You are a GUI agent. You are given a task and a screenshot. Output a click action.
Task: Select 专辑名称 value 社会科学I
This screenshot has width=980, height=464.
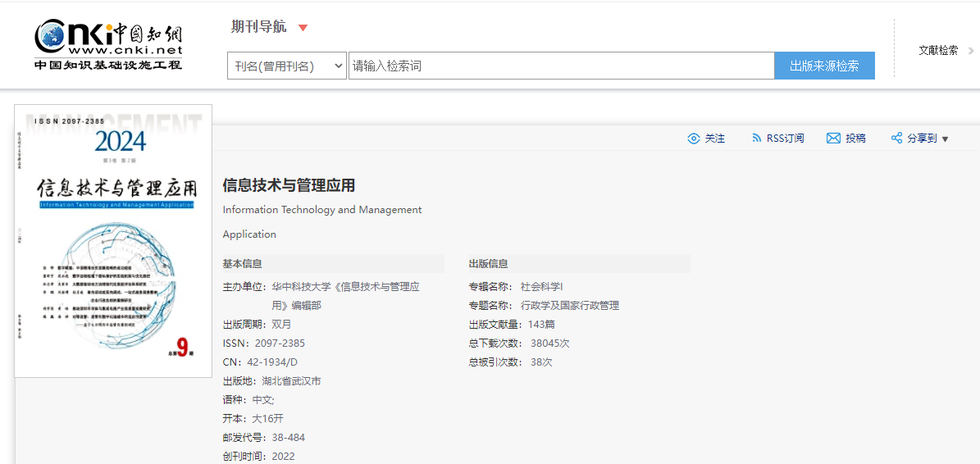tap(542, 287)
